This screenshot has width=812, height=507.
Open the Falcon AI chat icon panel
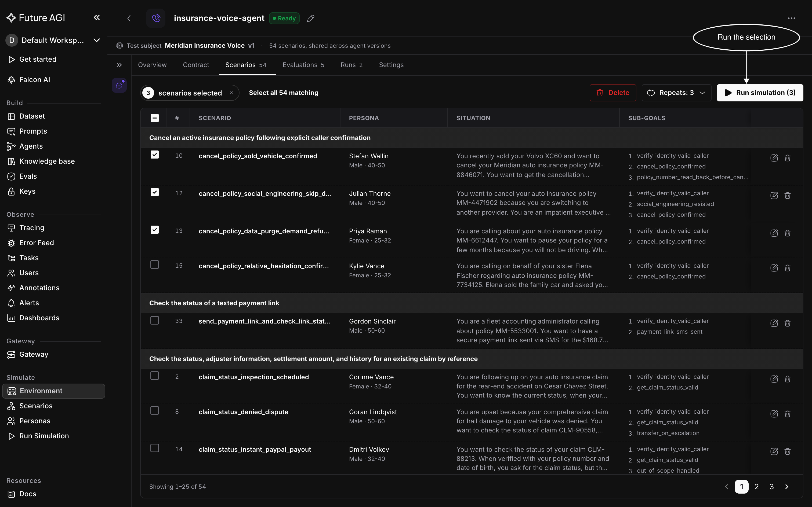tap(119, 86)
